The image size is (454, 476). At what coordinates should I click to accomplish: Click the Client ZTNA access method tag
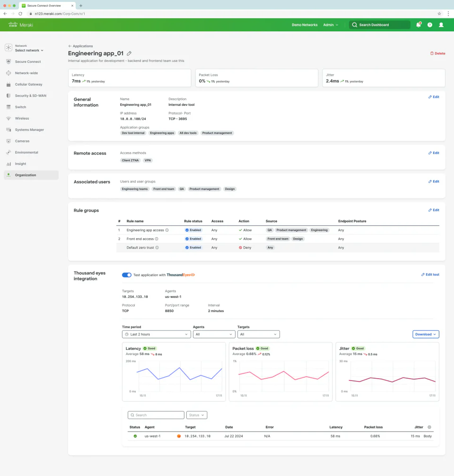(x=130, y=160)
